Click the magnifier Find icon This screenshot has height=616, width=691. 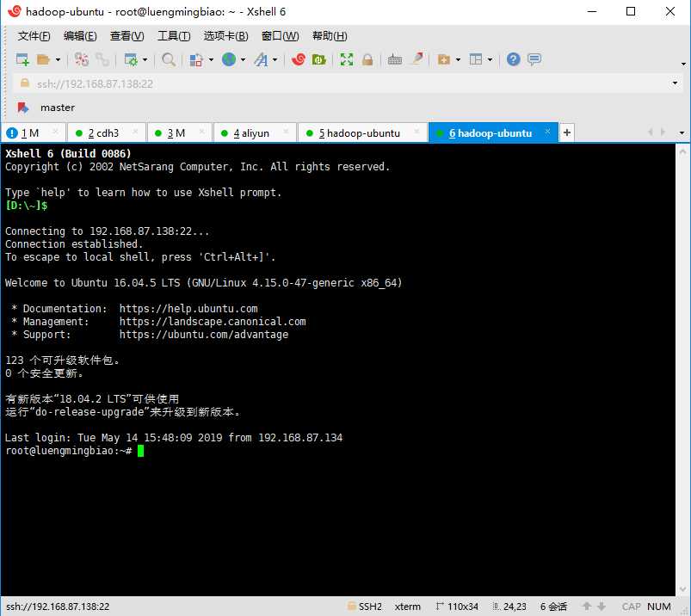[x=169, y=59]
